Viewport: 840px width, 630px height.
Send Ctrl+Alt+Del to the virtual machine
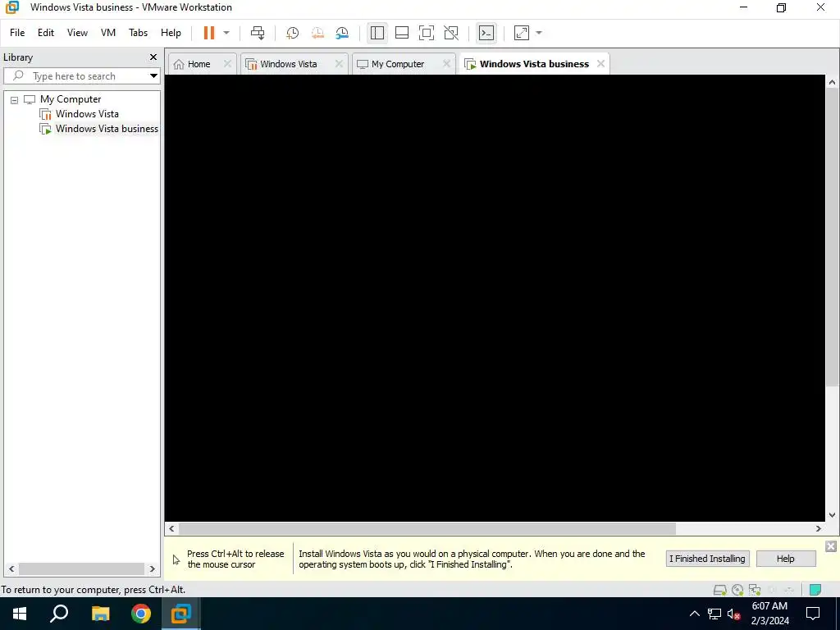258,33
